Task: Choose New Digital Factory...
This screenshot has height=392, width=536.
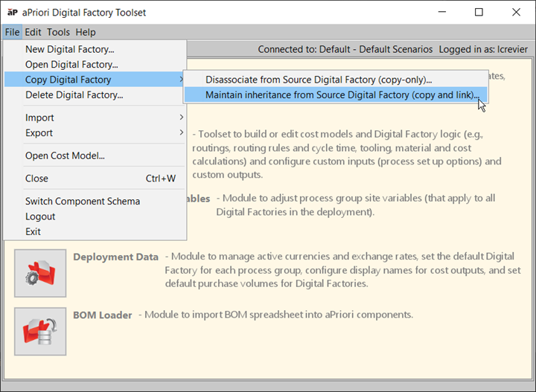Action: (x=95, y=49)
